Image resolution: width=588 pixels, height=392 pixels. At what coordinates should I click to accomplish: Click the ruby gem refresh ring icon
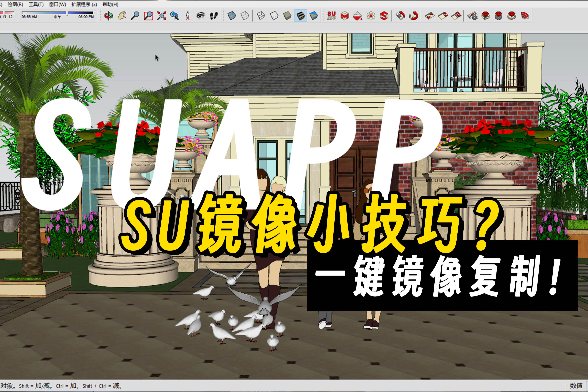tap(512, 16)
